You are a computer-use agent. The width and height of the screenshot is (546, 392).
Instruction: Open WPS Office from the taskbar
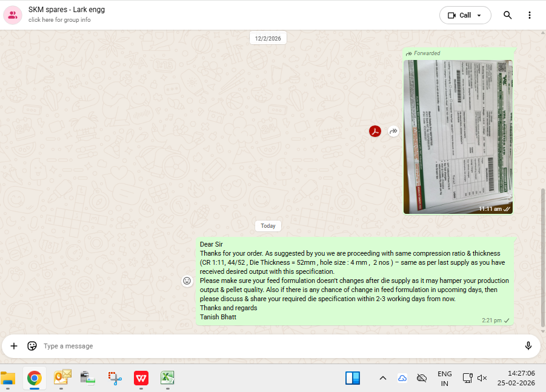(x=141, y=378)
